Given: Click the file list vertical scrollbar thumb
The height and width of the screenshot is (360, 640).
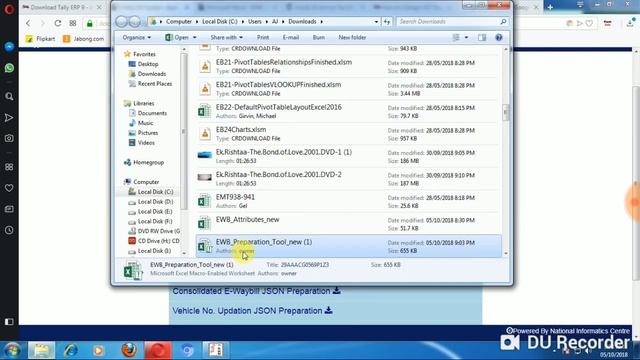Looking at the screenshot, I should [x=506, y=112].
